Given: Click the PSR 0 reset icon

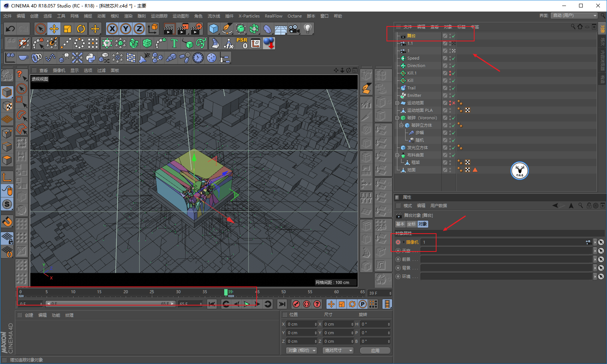Looking at the screenshot, I should click(242, 43).
